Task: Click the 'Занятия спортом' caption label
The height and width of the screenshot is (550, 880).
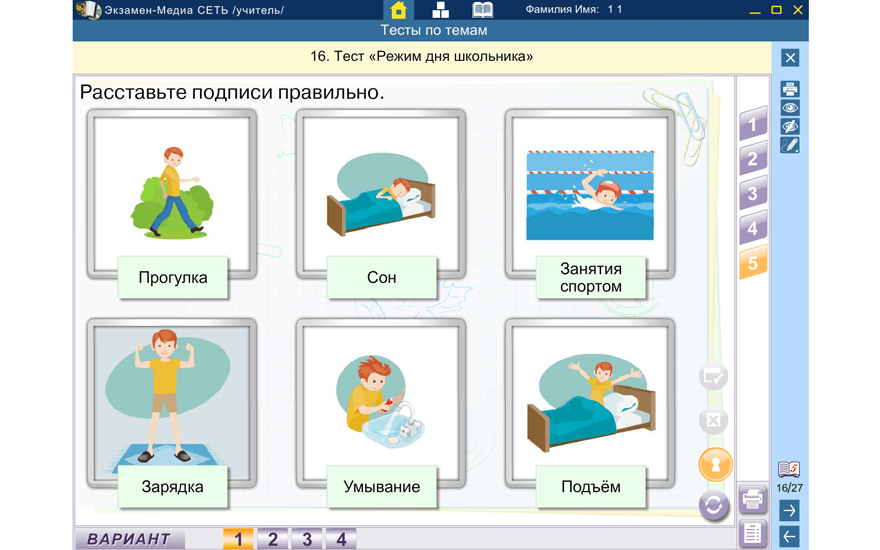Action: [591, 277]
